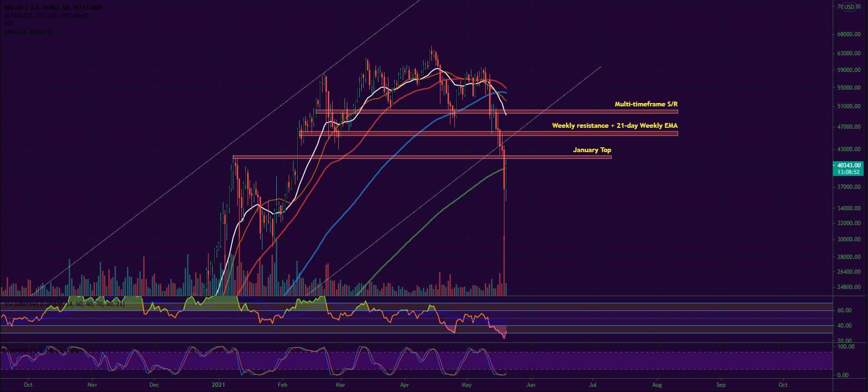Select the red zone beneath January Top label

(422, 157)
